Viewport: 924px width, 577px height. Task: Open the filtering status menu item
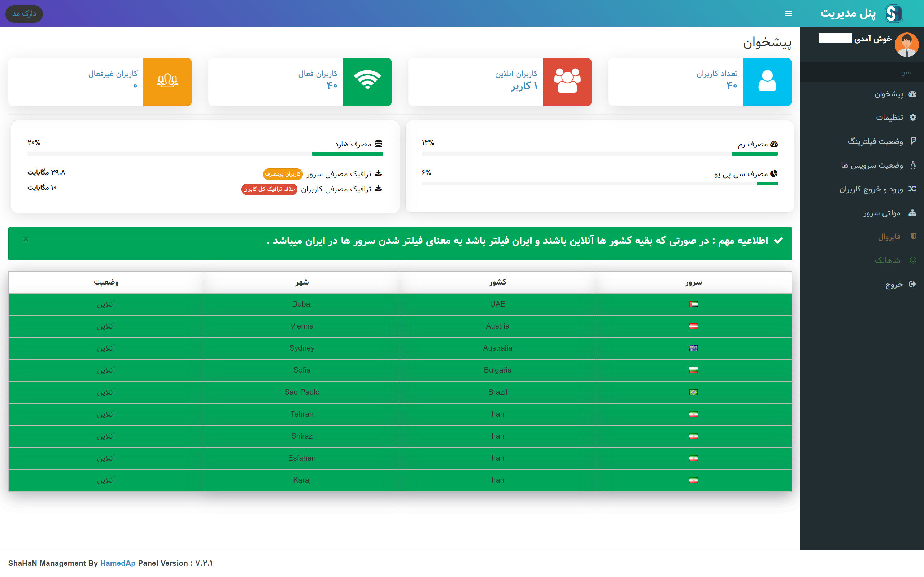[875, 141]
